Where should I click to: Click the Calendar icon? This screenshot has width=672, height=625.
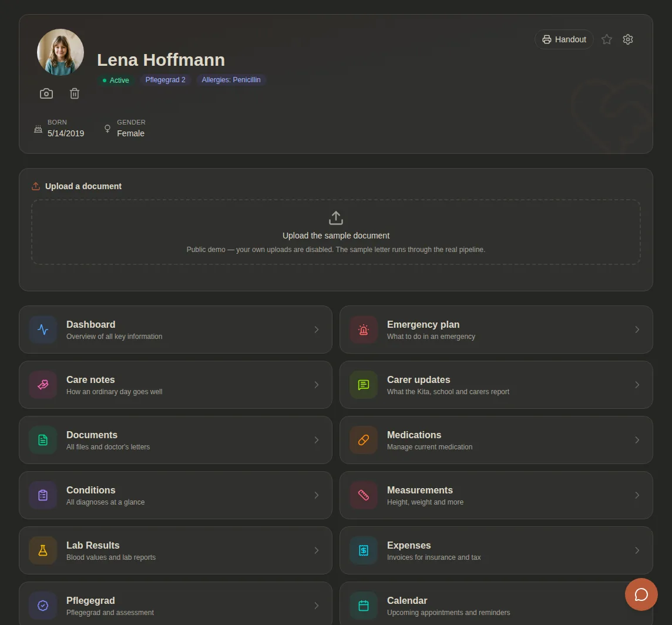[x=364, y=606]
